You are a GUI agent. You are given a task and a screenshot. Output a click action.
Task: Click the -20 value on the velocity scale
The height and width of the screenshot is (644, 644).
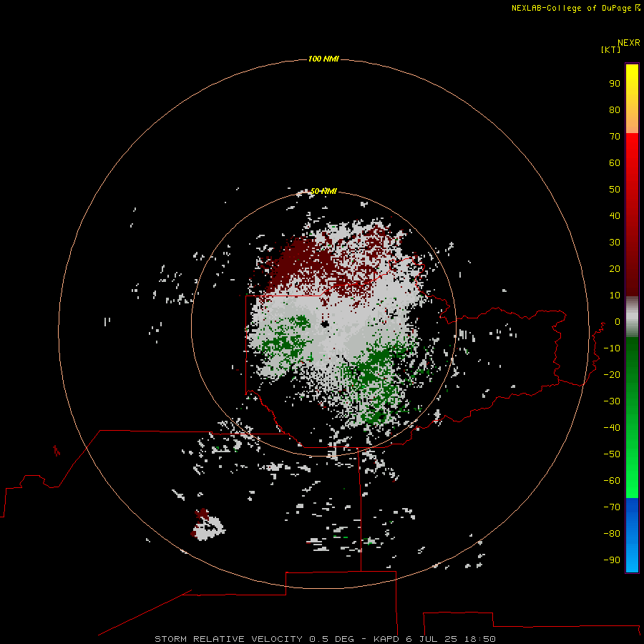612,374
